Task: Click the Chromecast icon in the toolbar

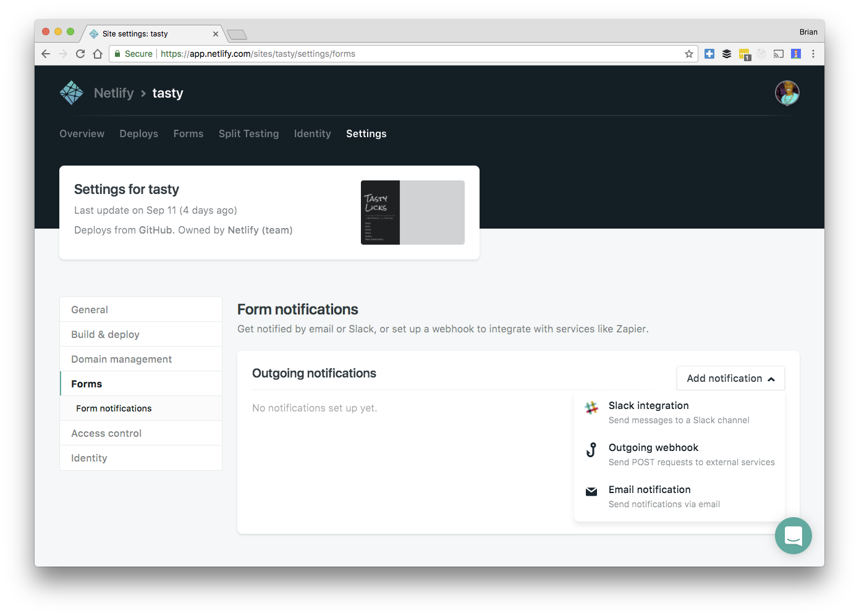Action: click(778, 54)
